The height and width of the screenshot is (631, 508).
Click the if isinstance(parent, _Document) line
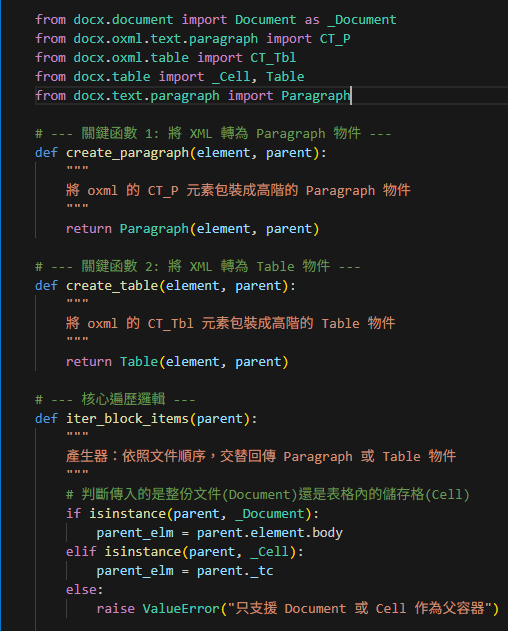tap(192, 513)
